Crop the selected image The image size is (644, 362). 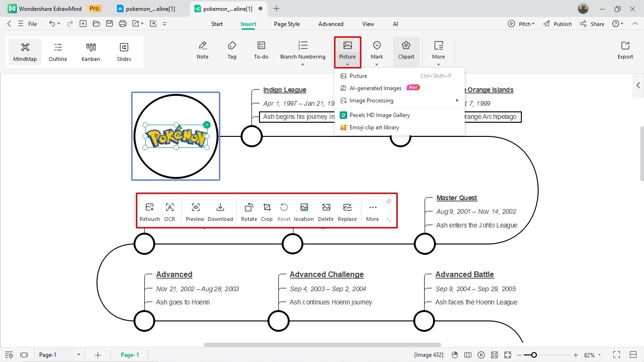pyautogui.click(x=267, y=212)
